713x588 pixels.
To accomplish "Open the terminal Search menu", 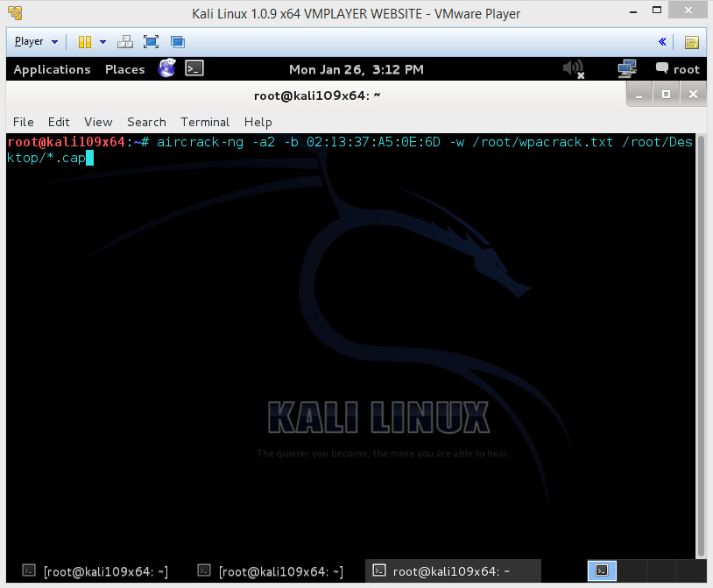I will tap(146, 122).
